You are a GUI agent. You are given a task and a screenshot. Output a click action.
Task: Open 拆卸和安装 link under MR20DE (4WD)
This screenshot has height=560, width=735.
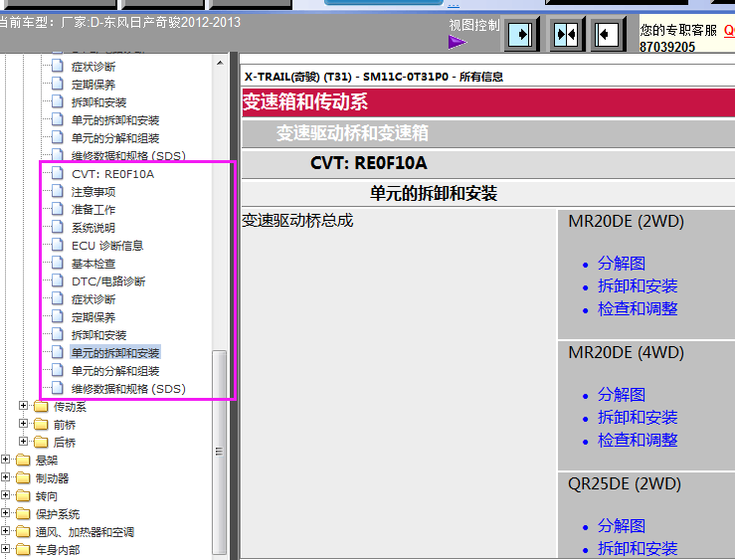638,417
